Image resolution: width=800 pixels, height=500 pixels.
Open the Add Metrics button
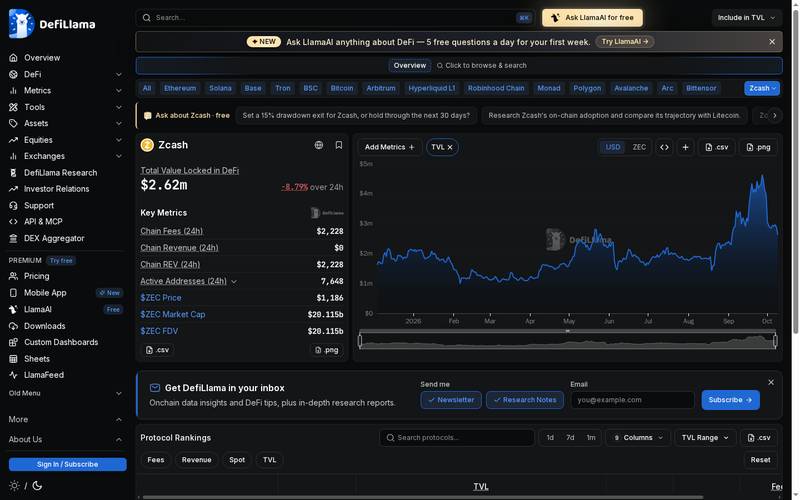tap(390, 147)
